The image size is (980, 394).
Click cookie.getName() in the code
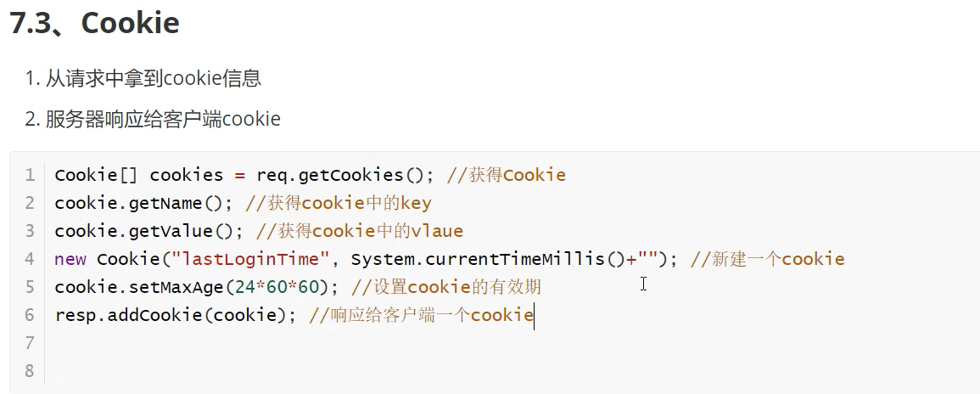pos(143,204)
